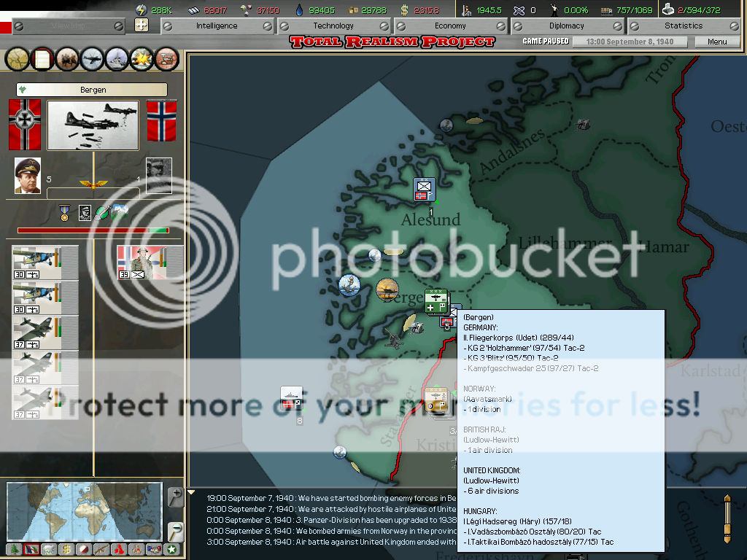Open the Menu button under the date
This screenshot has width=747, height=560.
pos(717,42)
